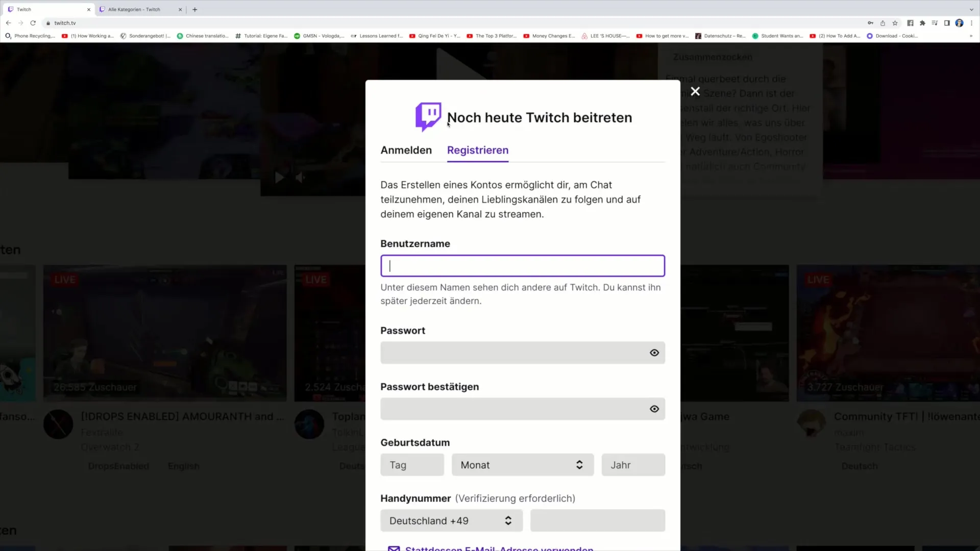Screen dimensions: 980x551
Task: Open 'Datenschutz - Re...' bookmark
Action: click(x=720, y=36)
